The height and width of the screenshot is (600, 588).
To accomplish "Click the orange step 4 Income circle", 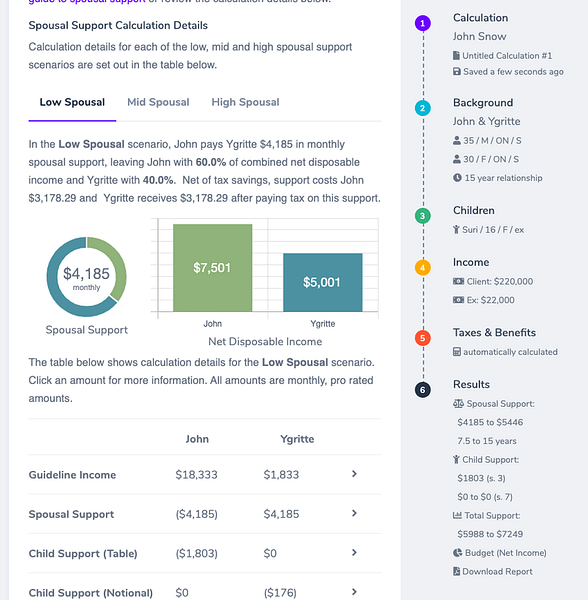I will 423,267.
